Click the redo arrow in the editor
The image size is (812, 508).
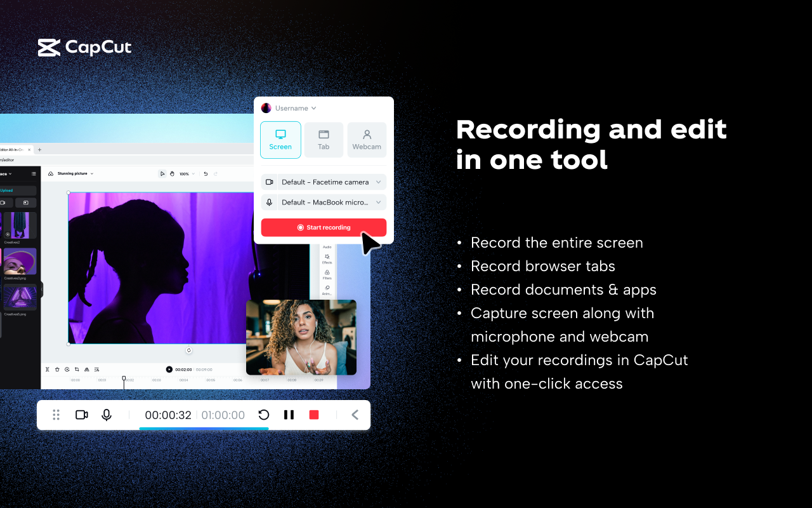coord(216,173)
